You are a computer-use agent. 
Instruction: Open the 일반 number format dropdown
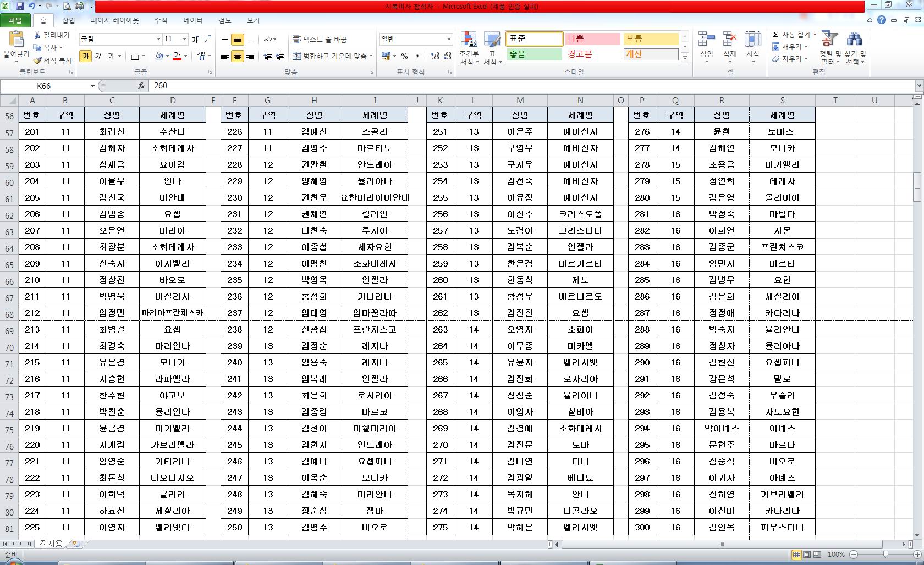[x=449, y=39]
